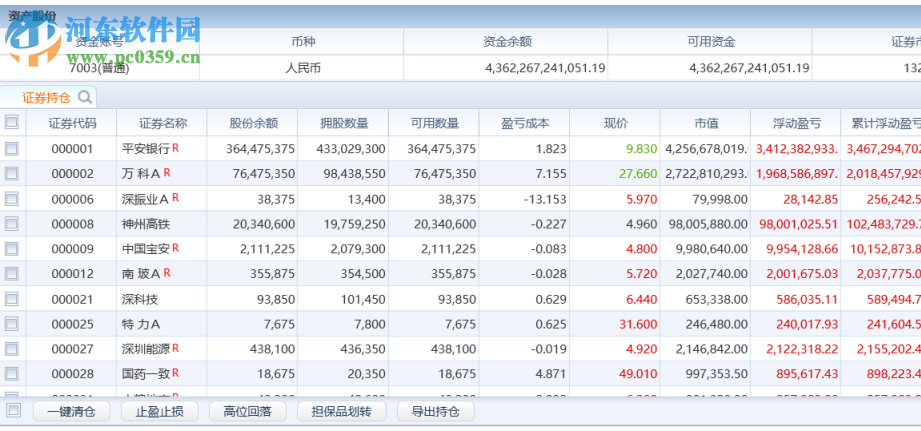Click the 止盈止损 button
Image resolution: width=921 pixels, height=431 pixels.
(x=159, y=411)
